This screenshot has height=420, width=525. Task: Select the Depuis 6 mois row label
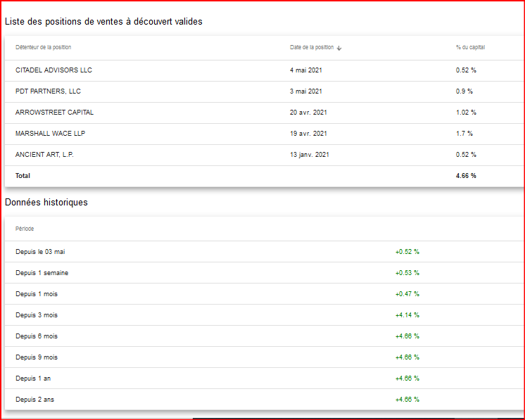[37, 336]
